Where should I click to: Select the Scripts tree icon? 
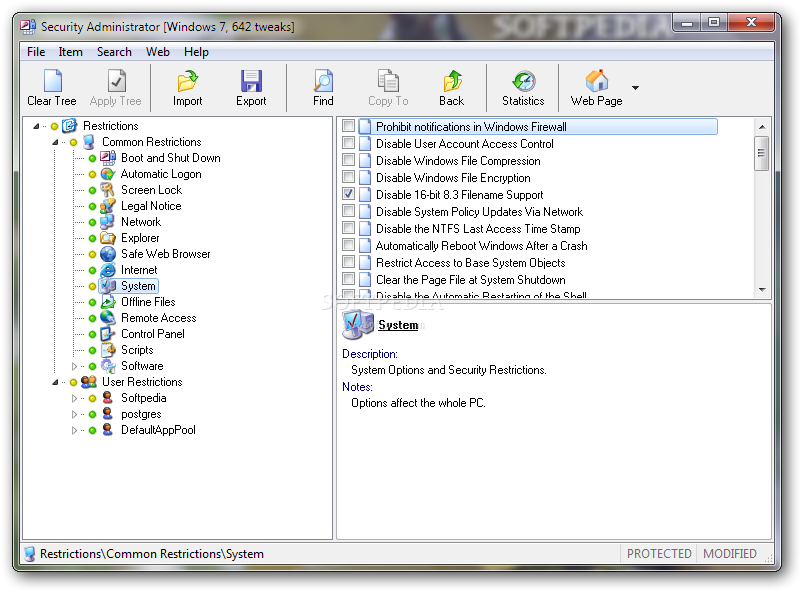(x=108, y=350)
